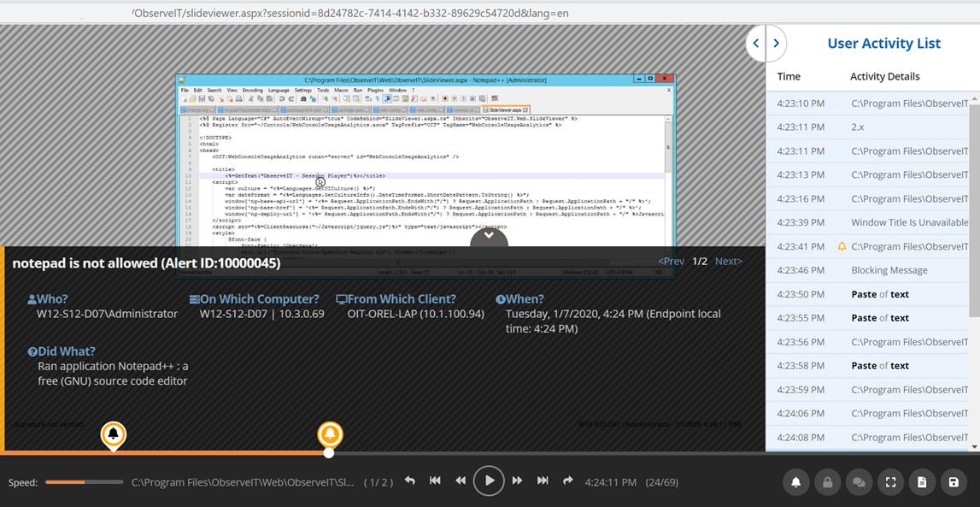Click the document export icon
The image size is (980, 507).
(922, 482)
